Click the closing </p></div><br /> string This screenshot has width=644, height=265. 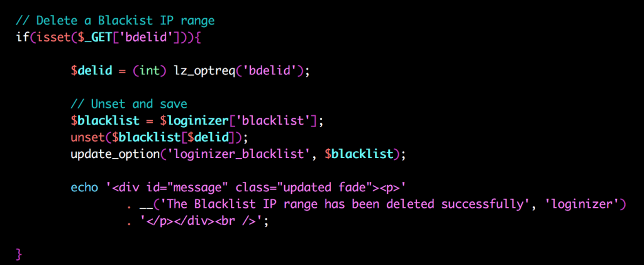tap(201, 222)
